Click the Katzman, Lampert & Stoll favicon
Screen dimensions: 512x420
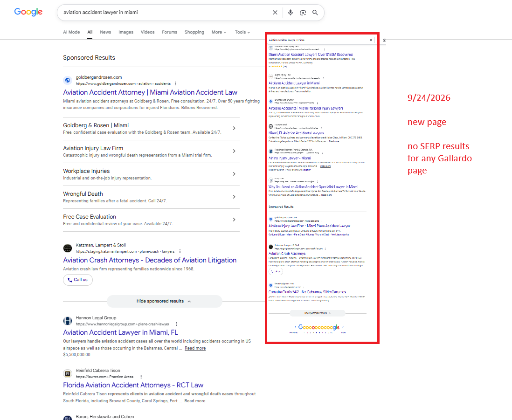[x=68, y=248]
